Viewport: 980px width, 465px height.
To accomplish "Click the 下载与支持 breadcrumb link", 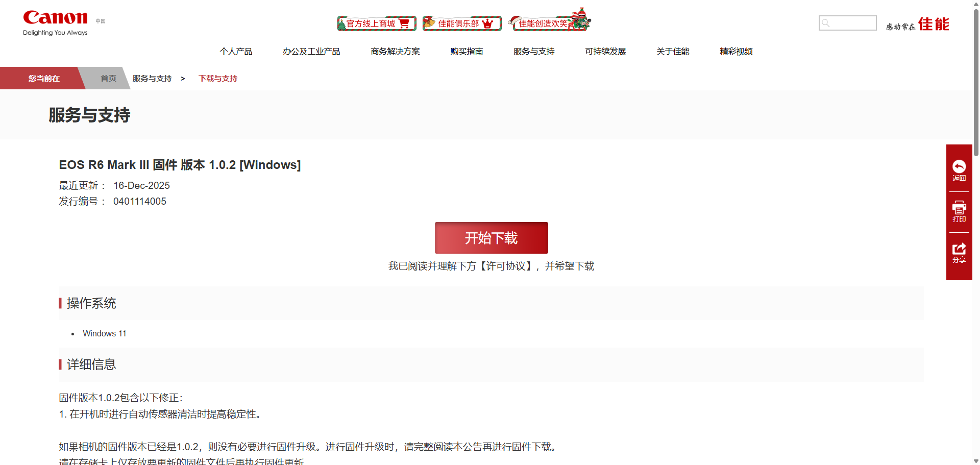I will (x=218, y=78).
